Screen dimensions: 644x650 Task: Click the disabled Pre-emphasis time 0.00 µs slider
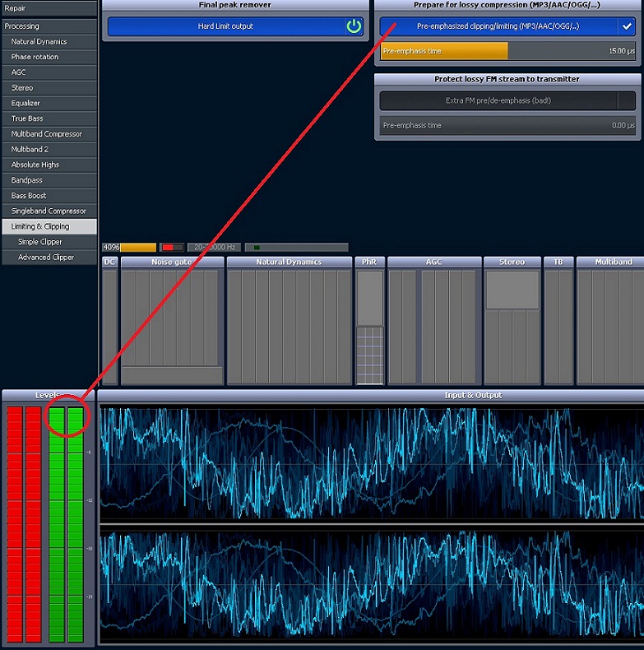[x=507, y=125]
